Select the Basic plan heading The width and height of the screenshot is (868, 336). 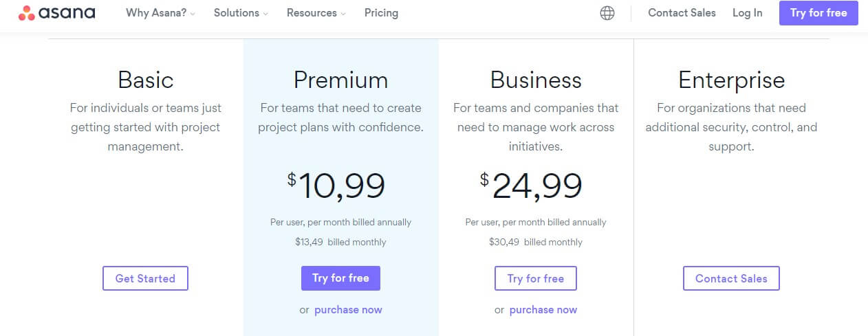click(x=145, y=80)
